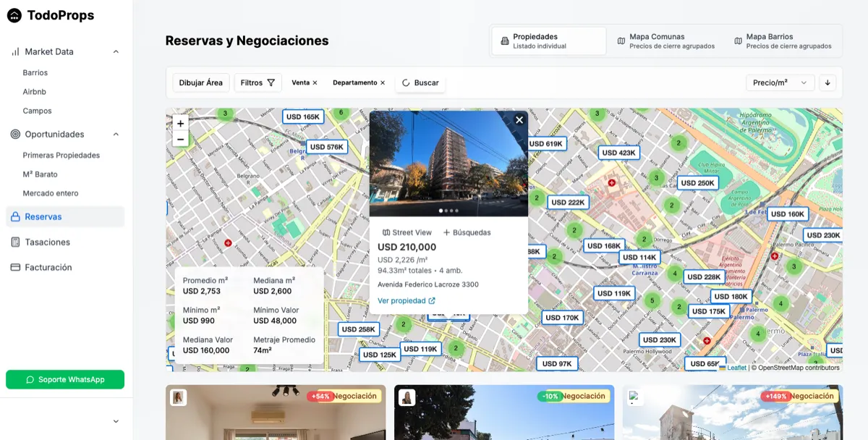Image resolution: width=868 pixels, height=440 pixels.
Task: Click agent avatar on -10% listing card
Action: coord(407,397)
